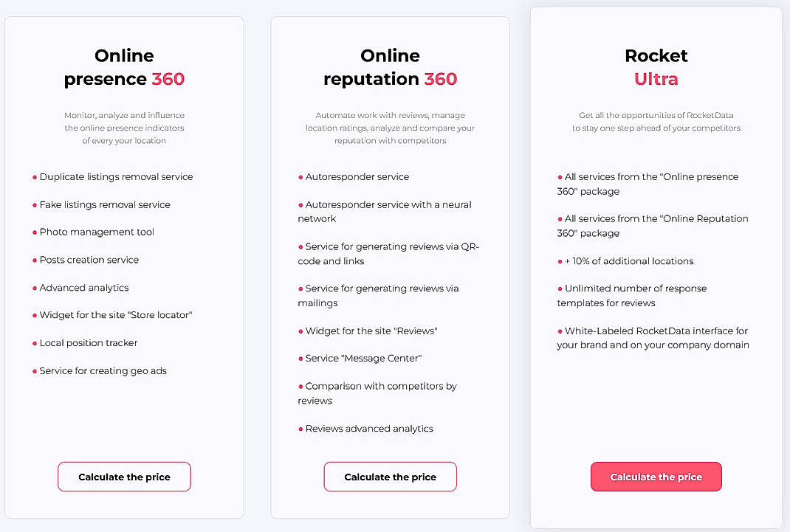This screenshot has height=532, width=790.
Task: Click the bullet marker beside "Local position tracker"
Action: 33,343
